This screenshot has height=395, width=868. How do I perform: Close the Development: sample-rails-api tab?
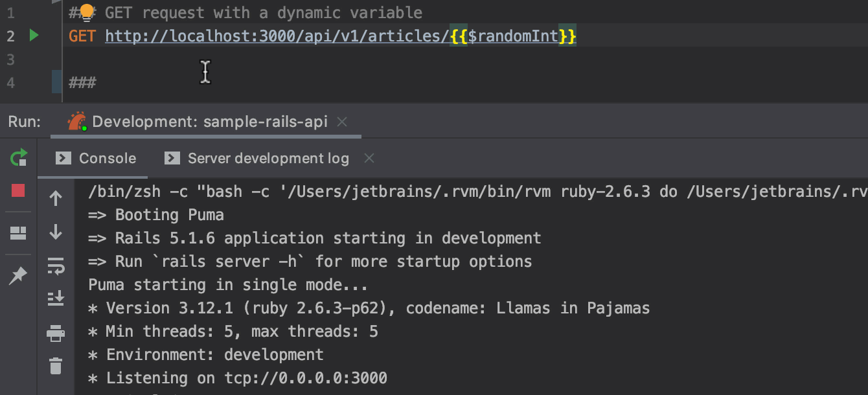click(x=343, y=122)
